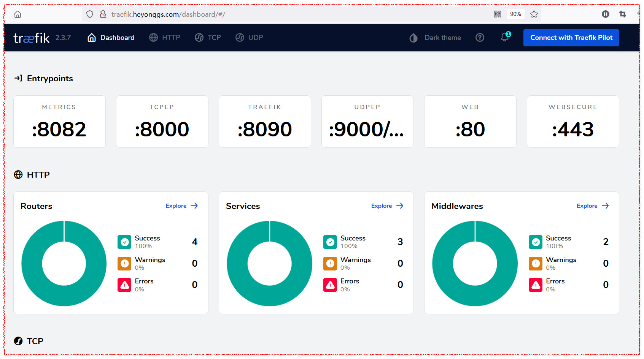
Task: Select the UDPEP :9000 entrypoint card
Action: click(367, 122)
